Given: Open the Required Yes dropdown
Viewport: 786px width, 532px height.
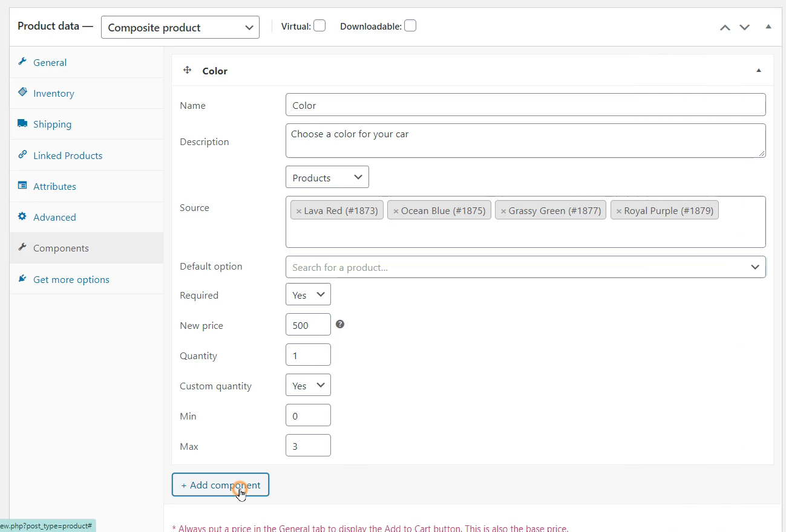Looking at the screenshot, I should tap(308, 294).
